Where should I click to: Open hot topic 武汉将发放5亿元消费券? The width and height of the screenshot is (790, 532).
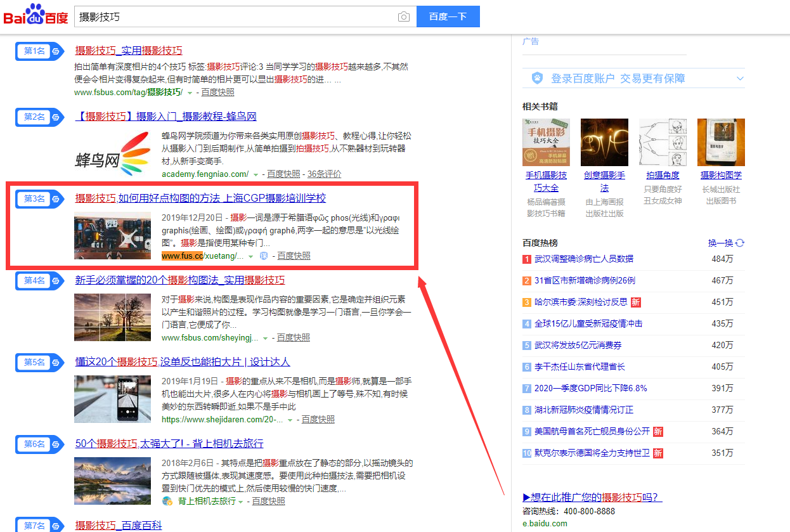pos(578,345)
